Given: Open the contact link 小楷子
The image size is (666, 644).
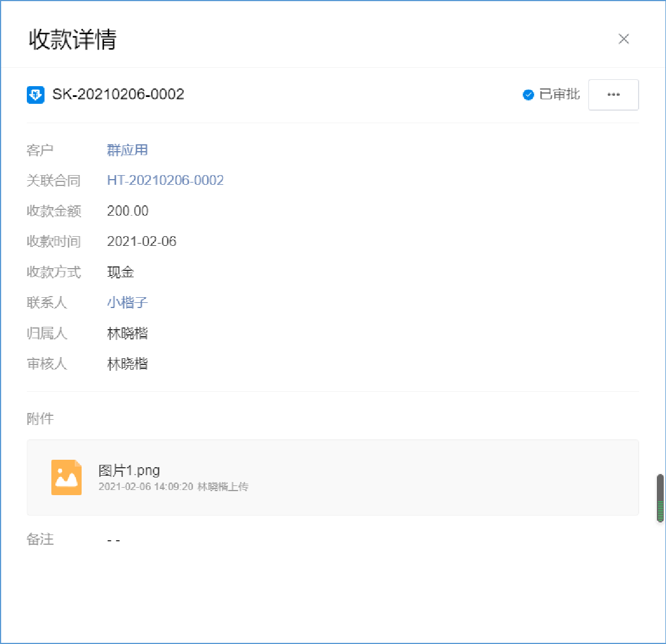Looking at the screenshot, I should 127,302.
